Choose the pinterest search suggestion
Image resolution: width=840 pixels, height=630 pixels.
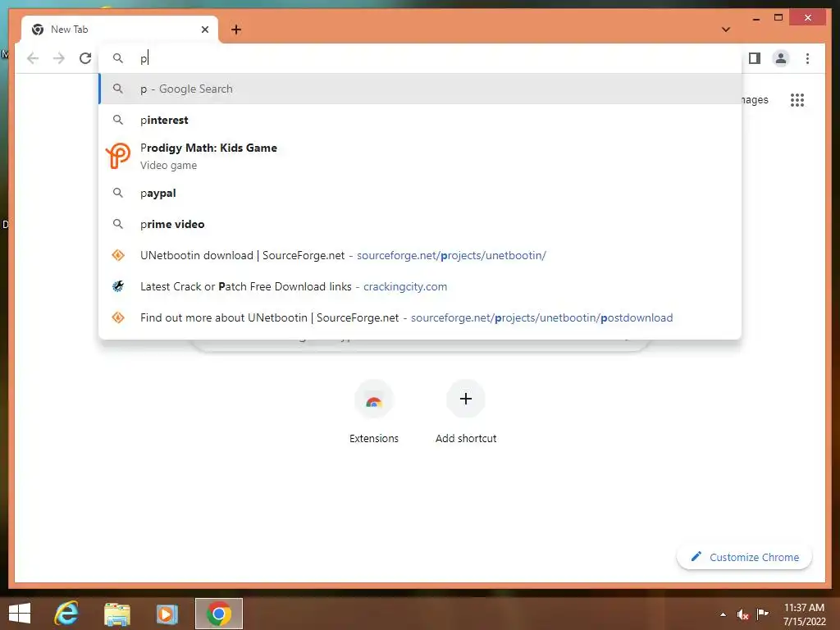tap(421, 120)
